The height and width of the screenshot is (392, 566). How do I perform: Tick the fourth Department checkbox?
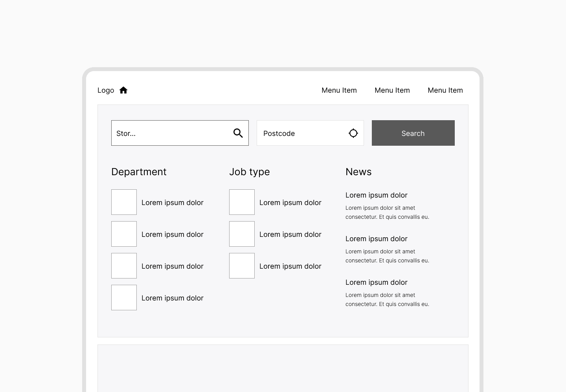coord(124,298)
